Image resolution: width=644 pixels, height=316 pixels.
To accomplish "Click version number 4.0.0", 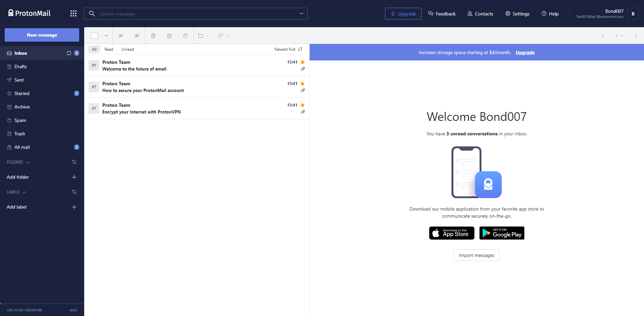I will click(x=73, y=310).
